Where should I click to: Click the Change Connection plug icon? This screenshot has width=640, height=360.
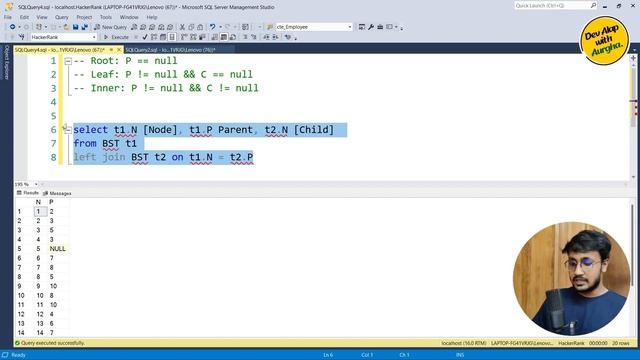(x=21, y=37)
